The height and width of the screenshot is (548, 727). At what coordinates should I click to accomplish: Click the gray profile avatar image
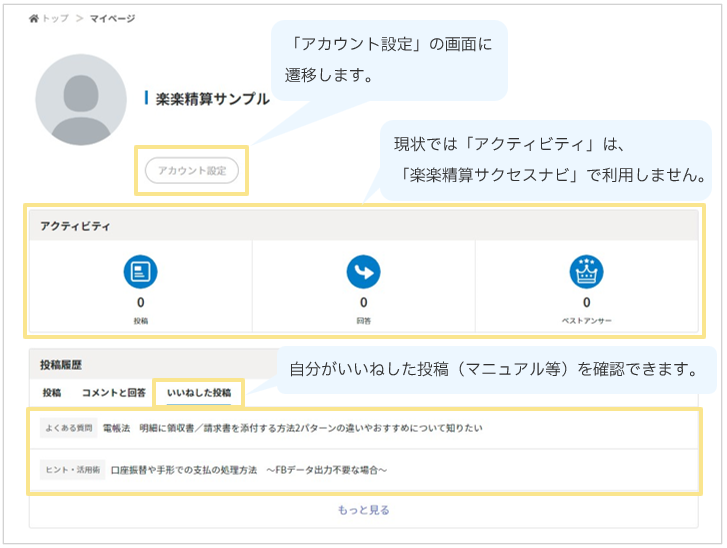click(81, 100)
